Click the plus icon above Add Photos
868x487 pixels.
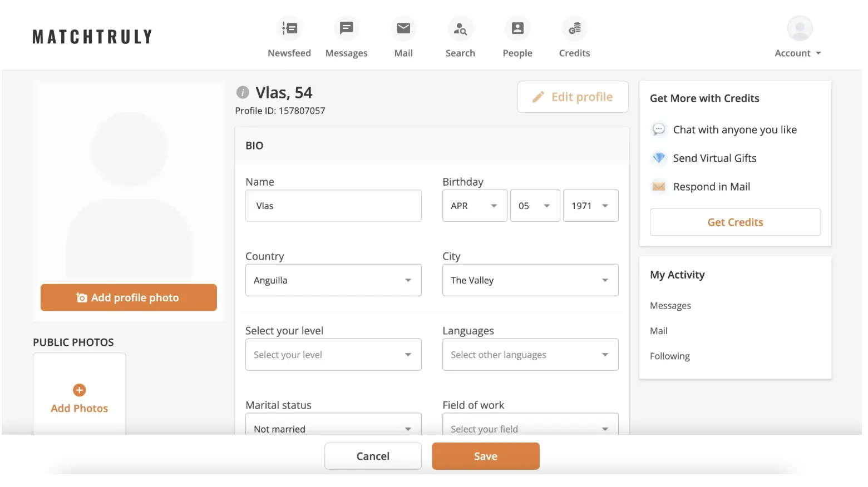[80, 390]
